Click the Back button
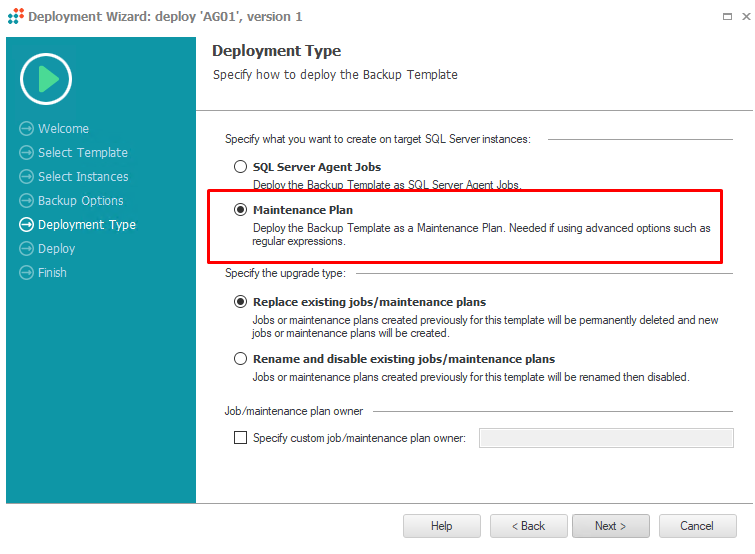This screenshot has width=755, height=554. [529, 526]
